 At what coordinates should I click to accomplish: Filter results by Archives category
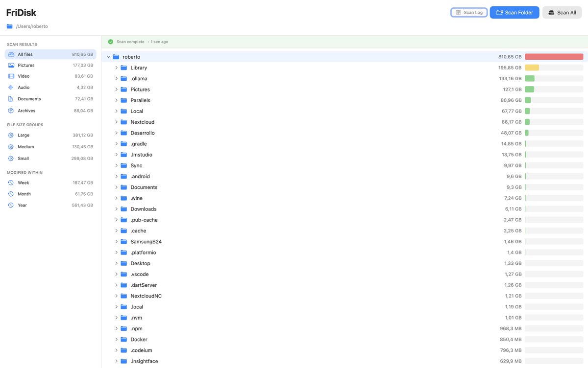click(x=50, y=111)
